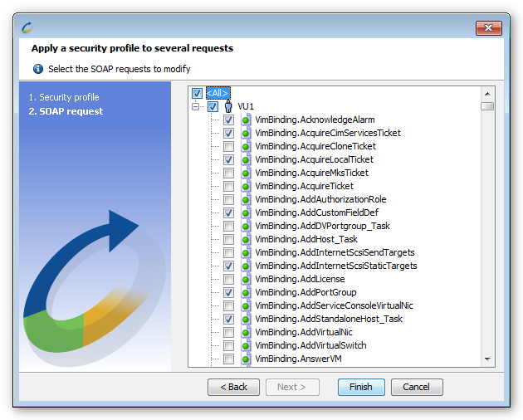
Task: Collapse the VU1 tree node
Action: click(x=196, y=107)
